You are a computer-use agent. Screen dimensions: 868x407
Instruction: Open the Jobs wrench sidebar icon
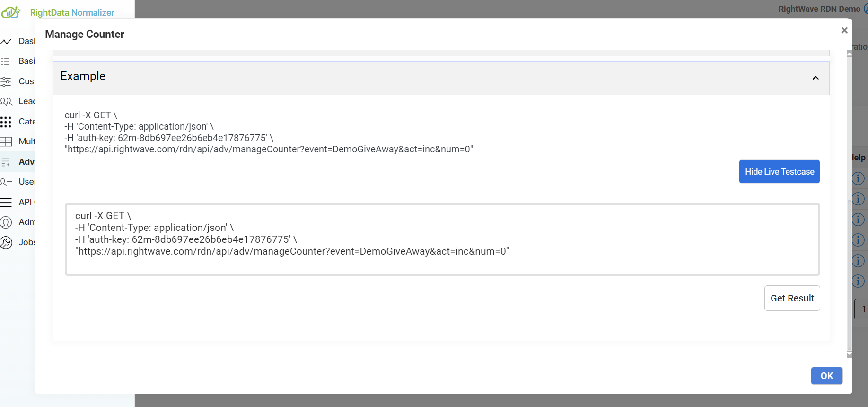pos(6,242)
